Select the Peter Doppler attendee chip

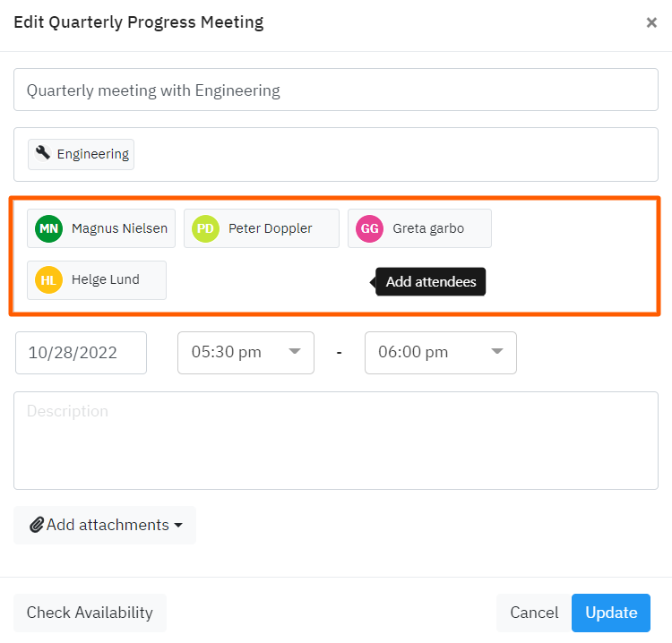click(270, 228)
